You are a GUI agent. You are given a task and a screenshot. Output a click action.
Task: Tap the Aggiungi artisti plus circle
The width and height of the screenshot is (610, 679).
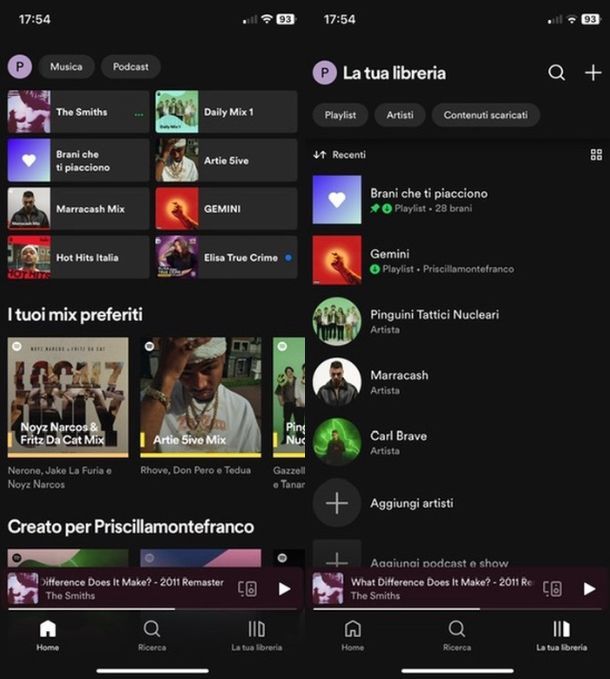click(337, 503)
